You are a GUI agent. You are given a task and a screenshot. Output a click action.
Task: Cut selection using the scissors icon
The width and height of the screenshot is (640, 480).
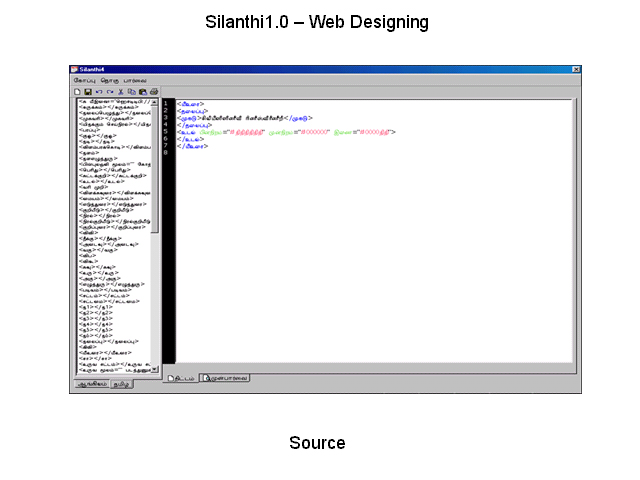point(121,92)
